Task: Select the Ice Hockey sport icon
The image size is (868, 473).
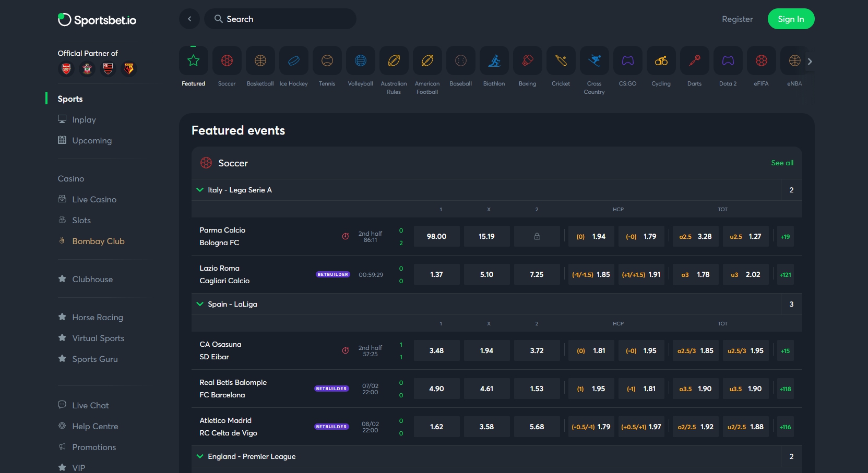Action: [294, 60]
